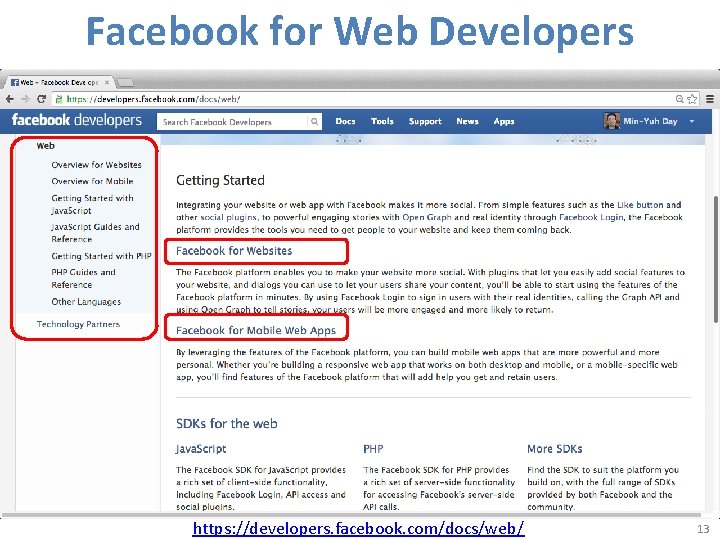Open the Support menu
Screen dimensions: 720x540
click(x=425, y=121)
